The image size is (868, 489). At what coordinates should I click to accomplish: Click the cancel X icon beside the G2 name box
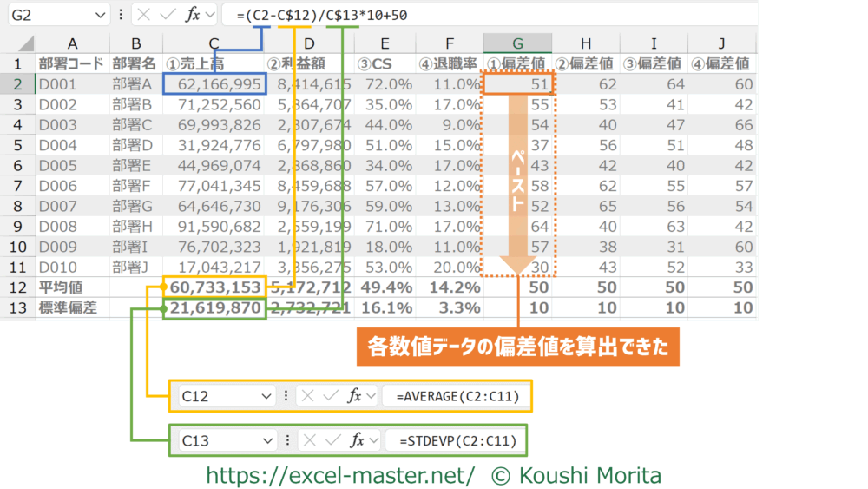[146, 16]
